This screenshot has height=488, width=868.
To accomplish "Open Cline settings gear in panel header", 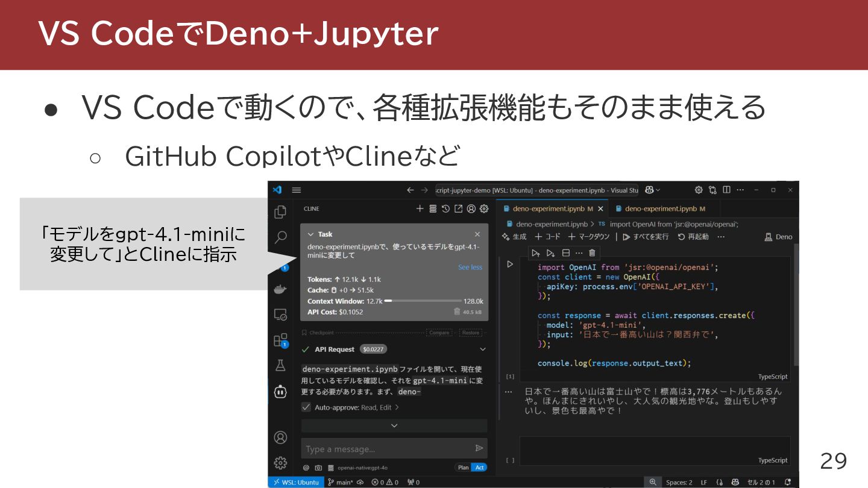I will click(x=483, y=208).
